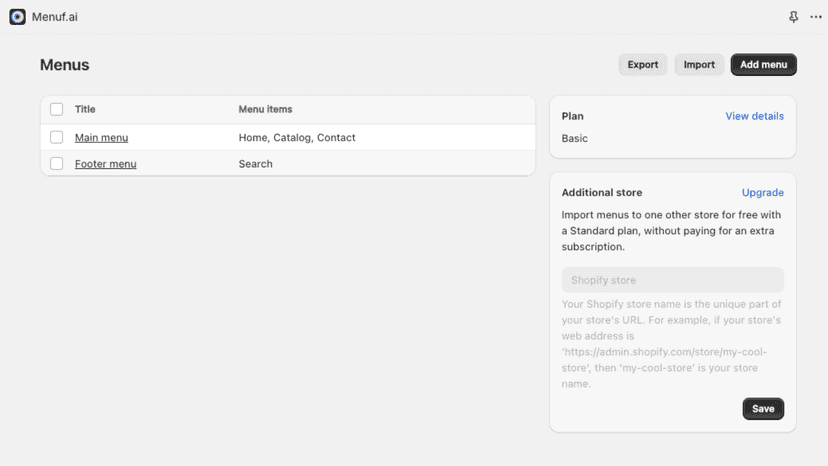Image resolution: width=828 pixels, height=466 pixels.
Task: Click the 'Plan' card heading
Action: [x=572, y=116]
